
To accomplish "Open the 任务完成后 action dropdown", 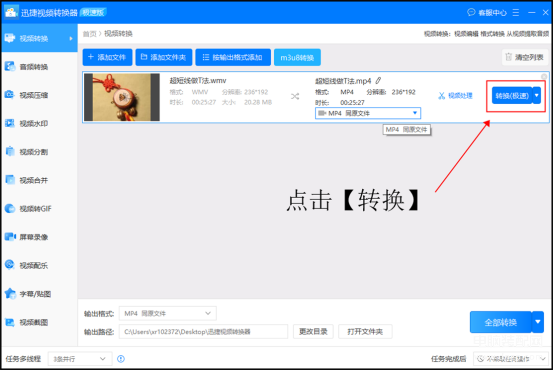I will (511, 359).
